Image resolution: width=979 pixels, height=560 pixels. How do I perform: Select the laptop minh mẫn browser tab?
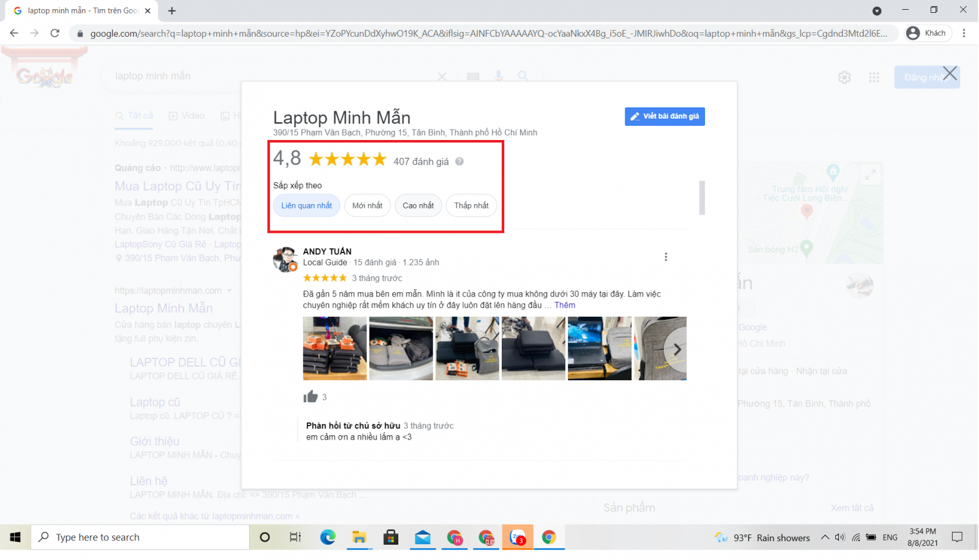[82, 11]
